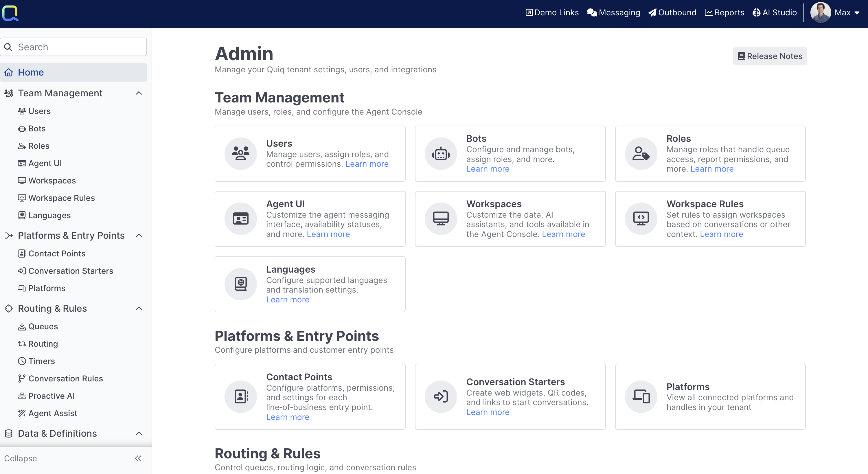Viewport: 868px width, 474px height.
Task: Click the Bots robot icon card
Action: coord(441,154)
